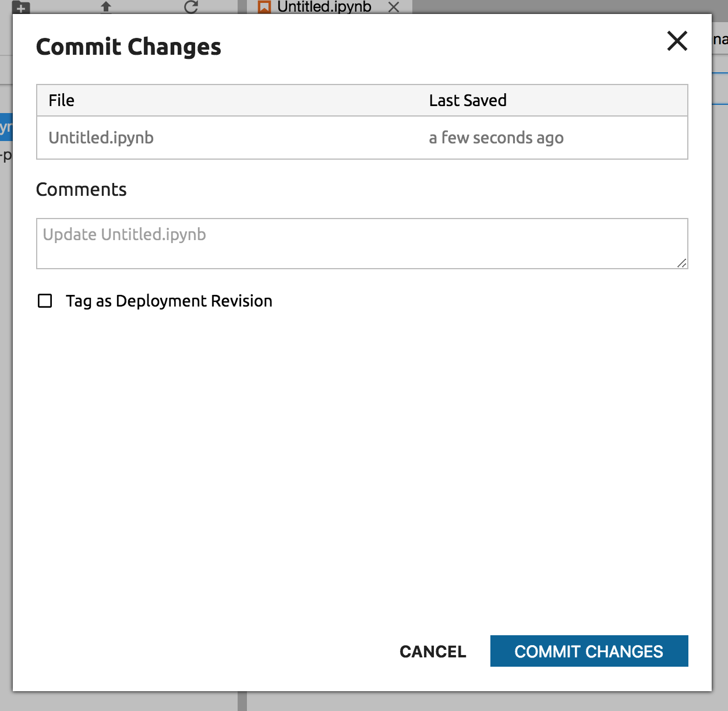Click the comments box resize handle

coord(681,263)
